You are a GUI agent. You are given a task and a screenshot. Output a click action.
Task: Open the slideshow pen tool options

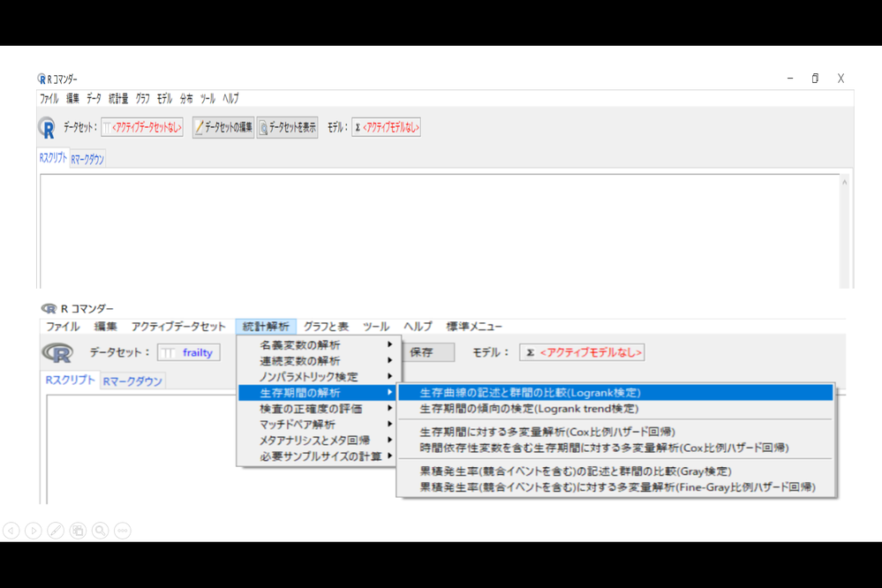click(56, 531)
